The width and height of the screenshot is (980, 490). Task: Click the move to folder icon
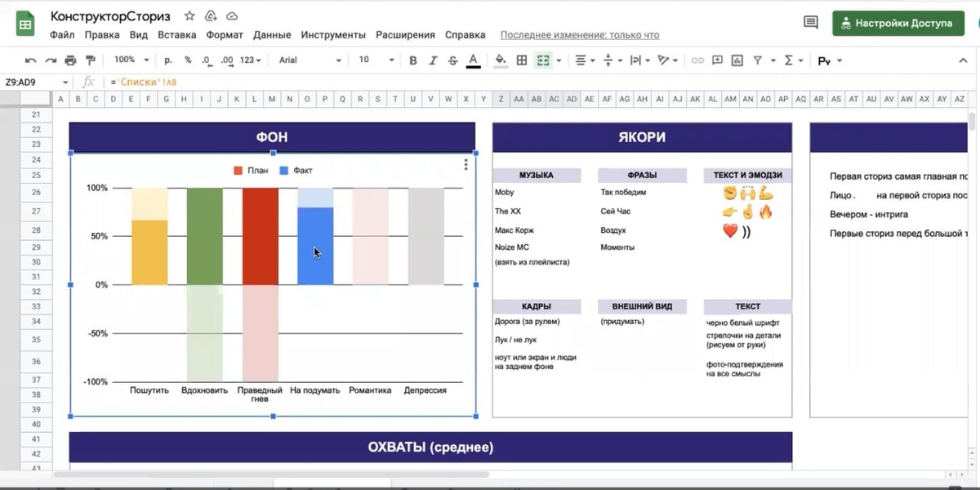pyautogui.click(x=211, y=16)
